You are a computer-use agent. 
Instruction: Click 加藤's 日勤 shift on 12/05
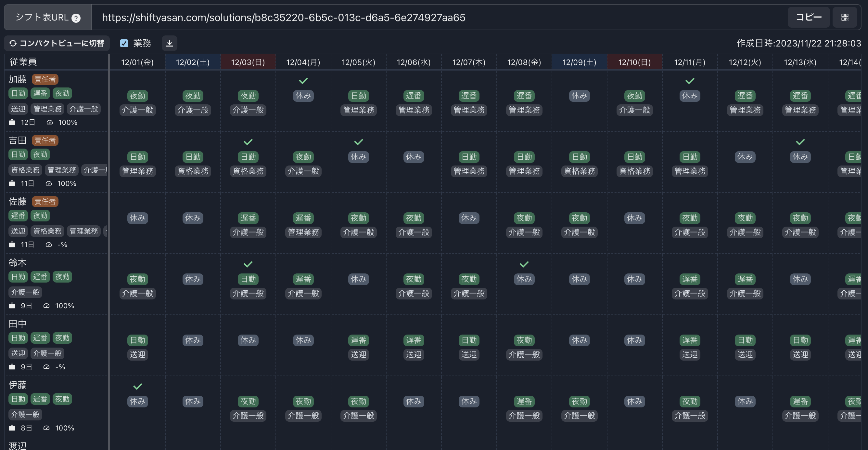point(359,96)
